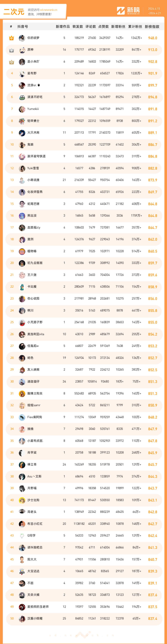Open the 你的欲梦 account name

[x=33, y=38]
